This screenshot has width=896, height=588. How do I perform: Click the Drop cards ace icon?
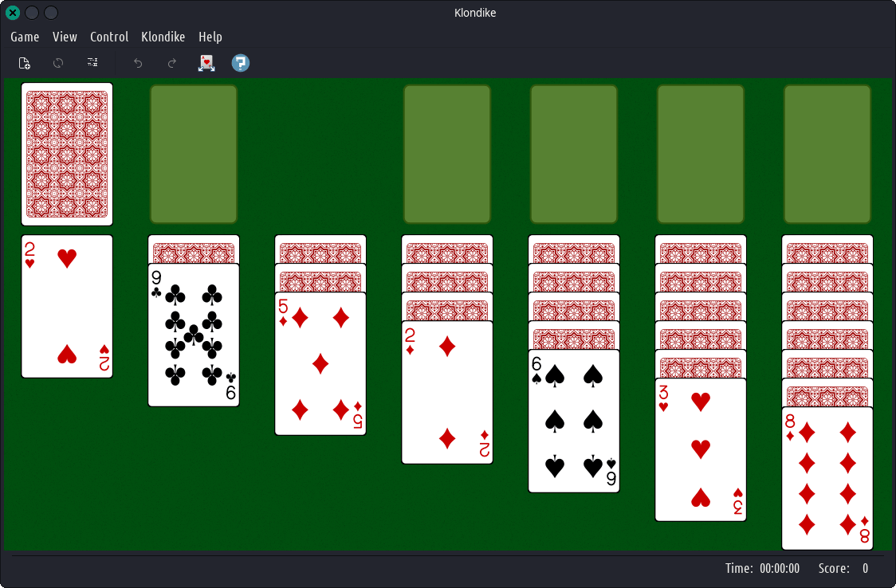tap(206, 63)
